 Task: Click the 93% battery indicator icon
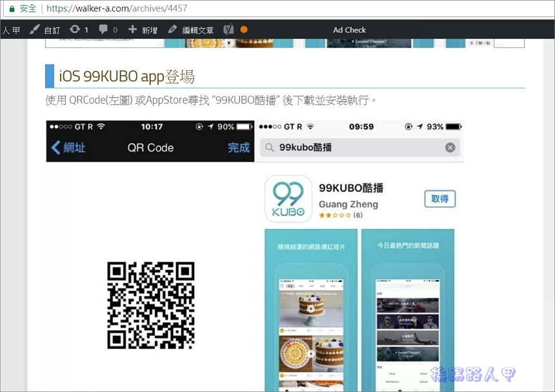[454, 126]
